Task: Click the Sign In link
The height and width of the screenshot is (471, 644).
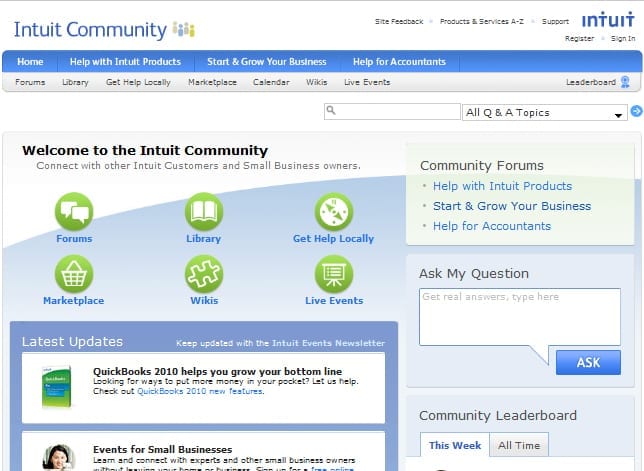Action: coord(623,38)
